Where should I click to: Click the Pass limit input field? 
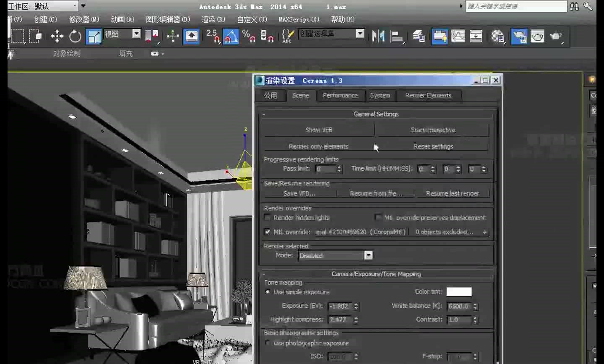[x=326, y=169]
